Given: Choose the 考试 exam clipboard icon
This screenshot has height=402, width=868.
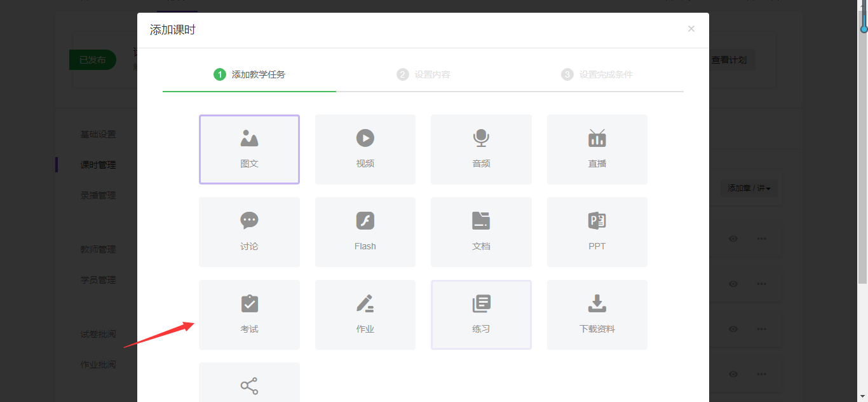Looking at the screenshot, I should click(x=249, y=304).
